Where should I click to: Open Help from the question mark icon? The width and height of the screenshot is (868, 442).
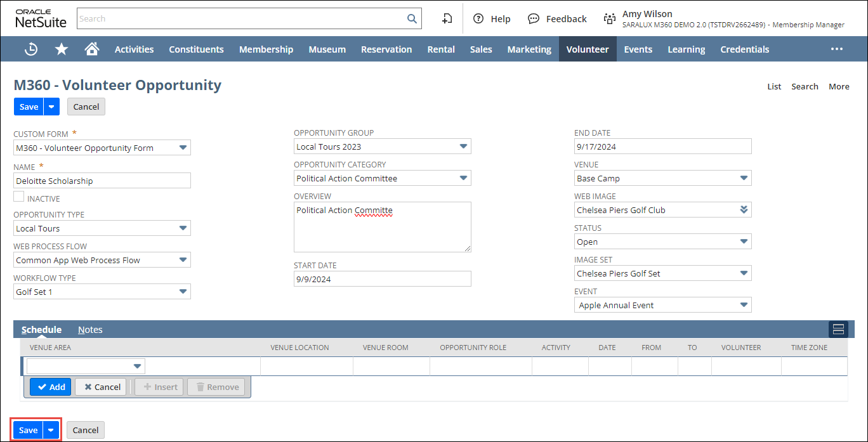coord(478,18)
